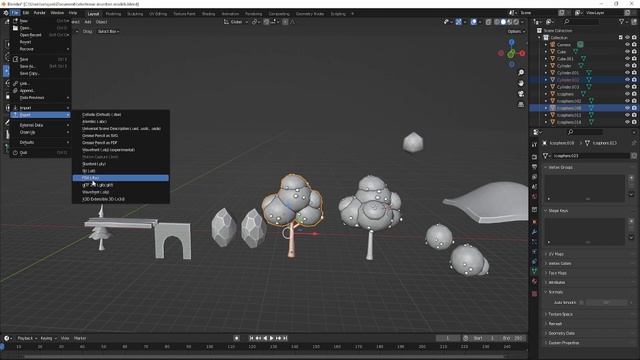Screen dimensions: 640x360
Task: Toggle auto keying record button in the timeline
Action: [x=236, y=338]
